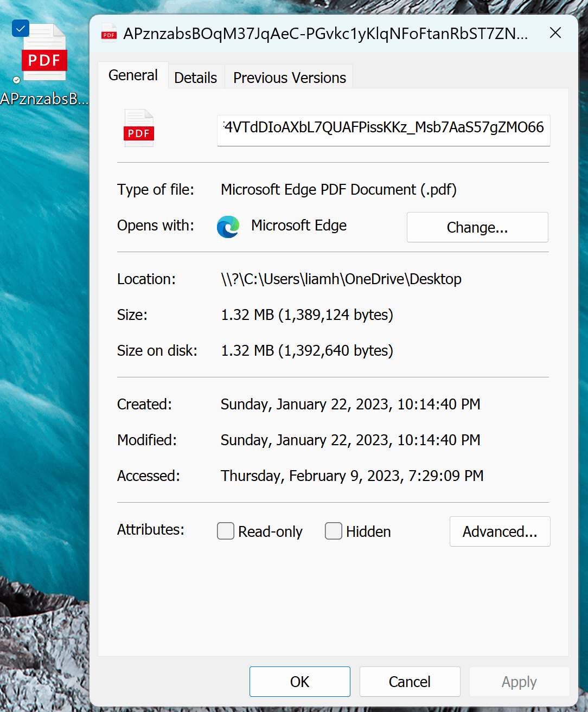Screen dimensions: 588x712
Task: Click the Location: label
Action: tap(146, 279)
